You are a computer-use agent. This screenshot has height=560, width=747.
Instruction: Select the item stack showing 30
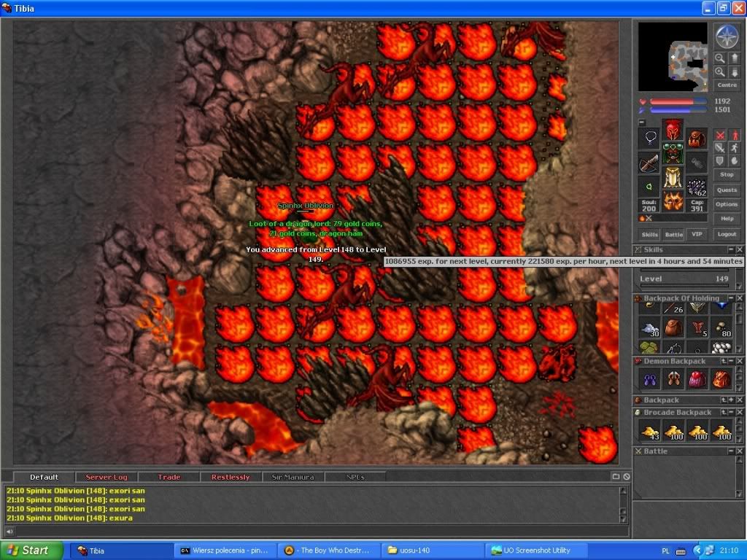coord(650,328)
